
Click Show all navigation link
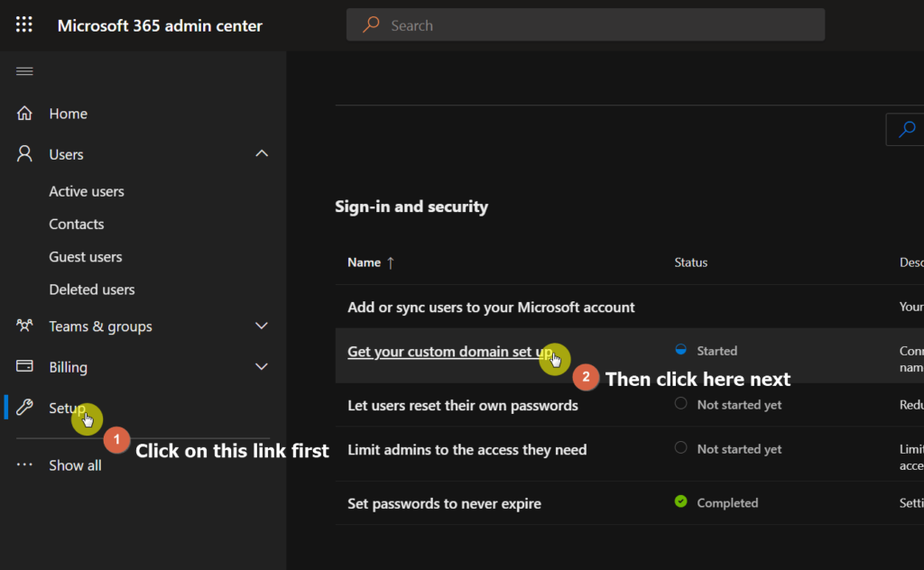[x=75, y=465]
